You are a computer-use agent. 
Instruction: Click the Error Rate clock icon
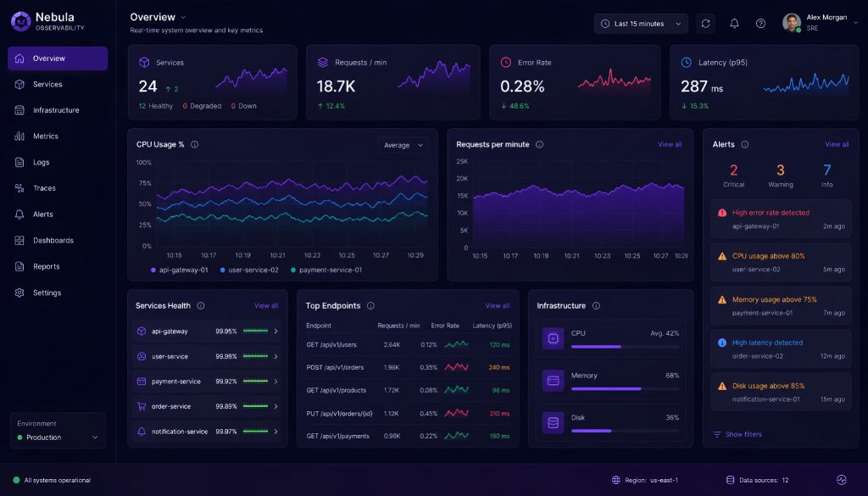click(x=505, y=63)
